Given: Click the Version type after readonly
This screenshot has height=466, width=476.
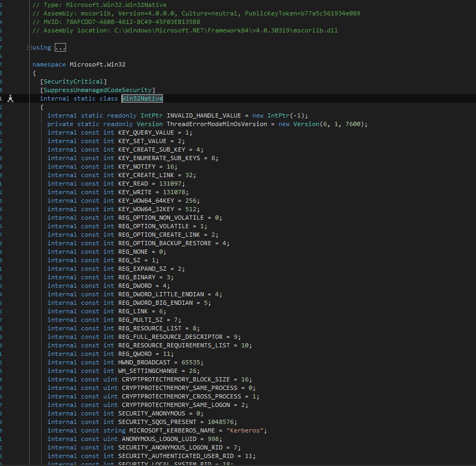Looking at the screenshot, I should [142, 124].
